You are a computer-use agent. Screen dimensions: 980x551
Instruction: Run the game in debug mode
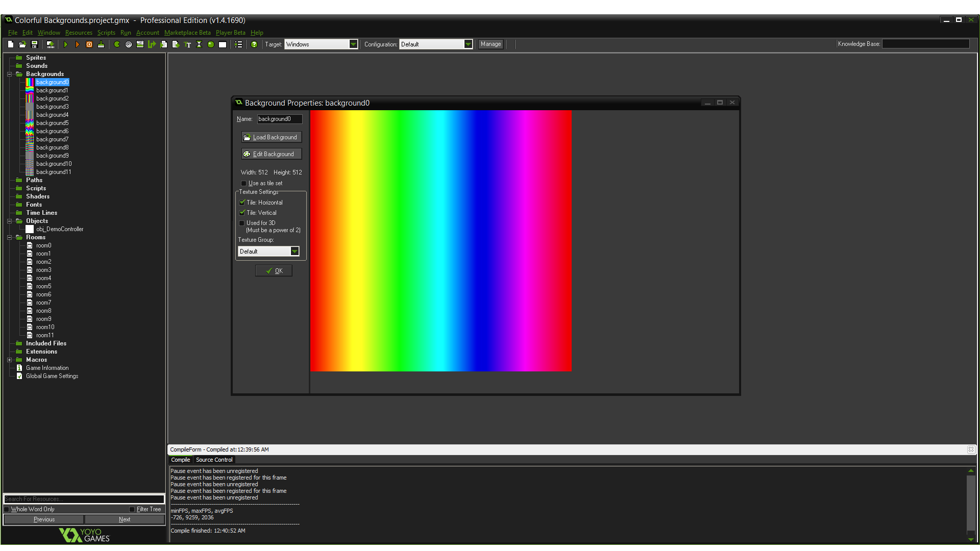(x=78, y=44)
